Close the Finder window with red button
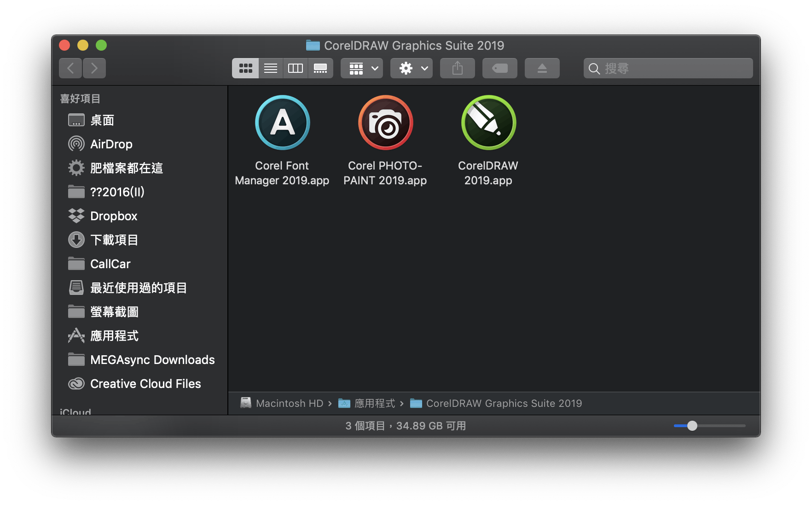Image resolution: width=812 pixels, height=505 pixels. (x=64, y=45)
